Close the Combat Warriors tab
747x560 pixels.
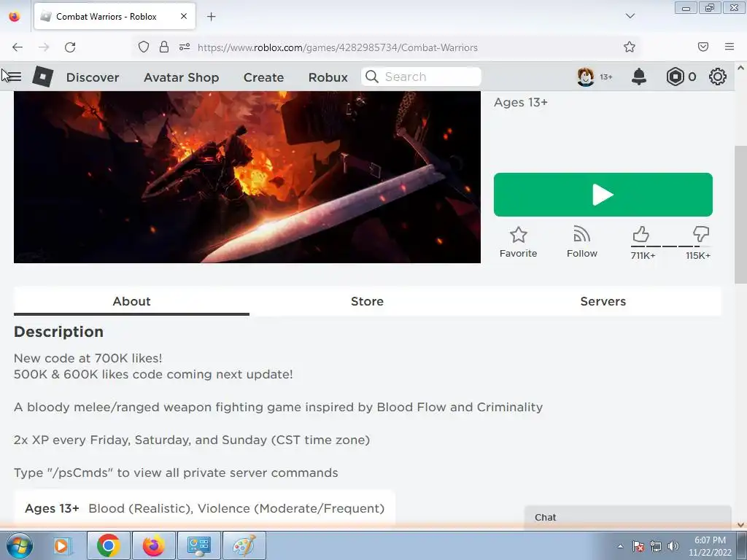click(184, 16)
